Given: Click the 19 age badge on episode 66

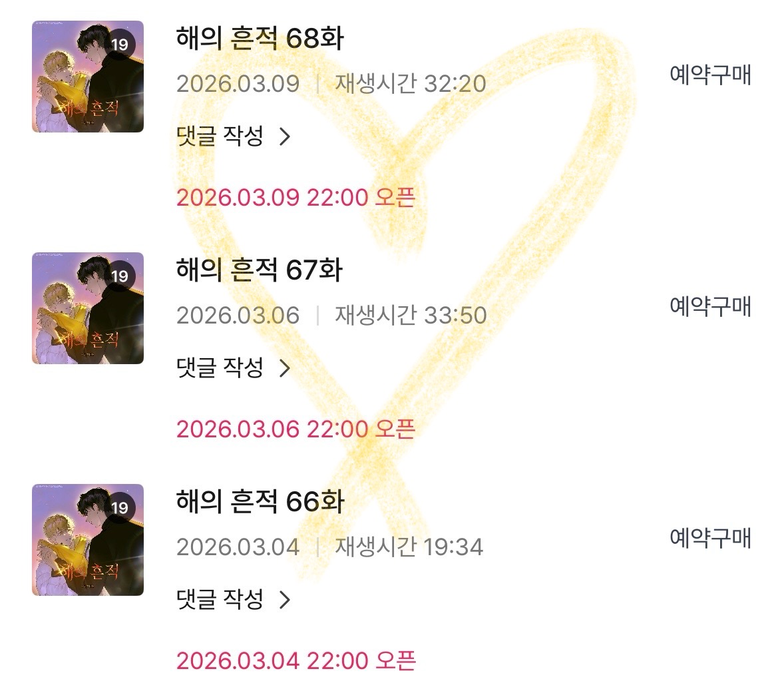Looking at the screenshot, I should click(x=120, y=507).
